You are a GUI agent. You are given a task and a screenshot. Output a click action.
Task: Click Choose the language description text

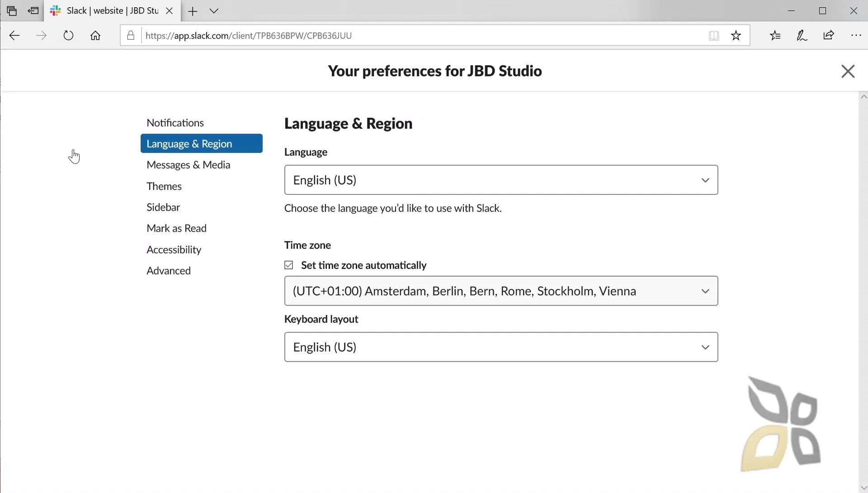click(393, 208)
